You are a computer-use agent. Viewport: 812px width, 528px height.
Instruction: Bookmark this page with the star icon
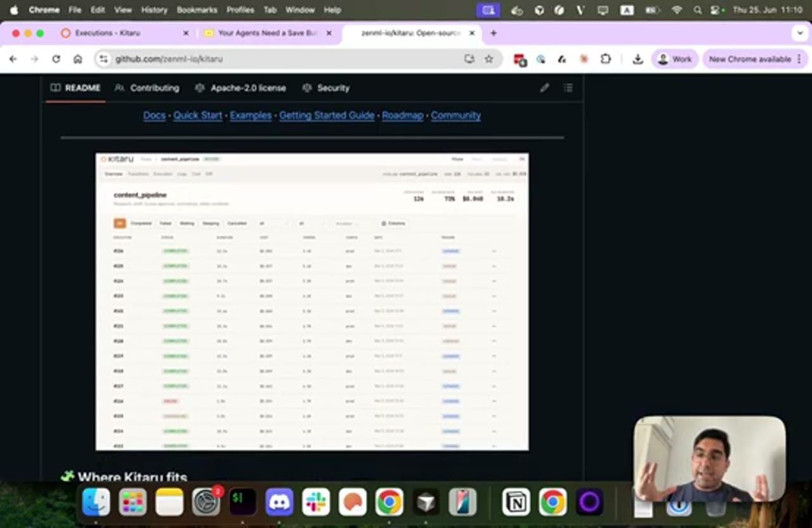point(488,59)
